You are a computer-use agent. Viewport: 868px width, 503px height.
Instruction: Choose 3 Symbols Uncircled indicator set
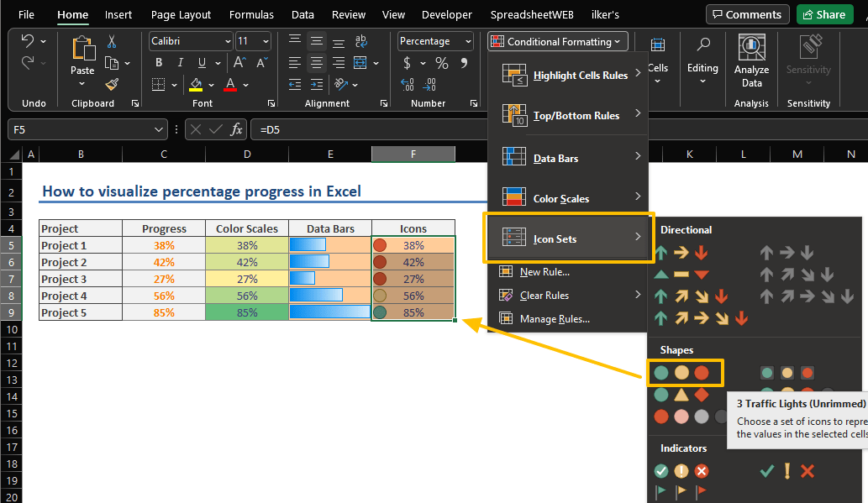click(x=787, y=471)
